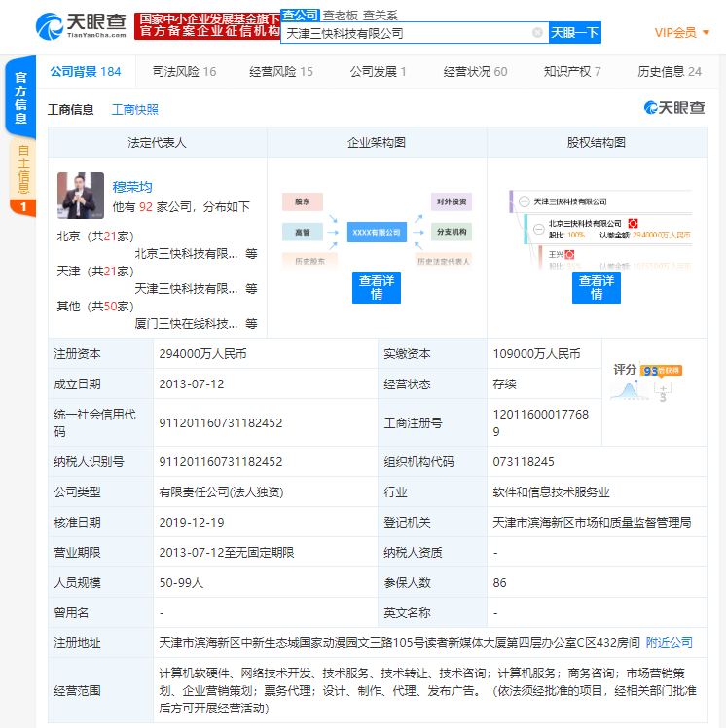Click the red badge next to 北京三快科技有限公司
The width and height of the screenshot is (726, 728).
coord(633,224)
